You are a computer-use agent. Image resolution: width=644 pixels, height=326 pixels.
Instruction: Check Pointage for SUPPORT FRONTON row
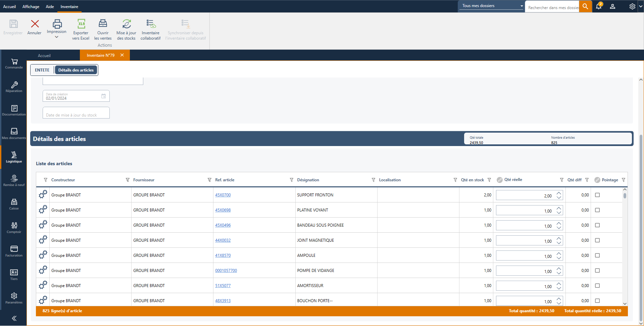tap(597, 195)
